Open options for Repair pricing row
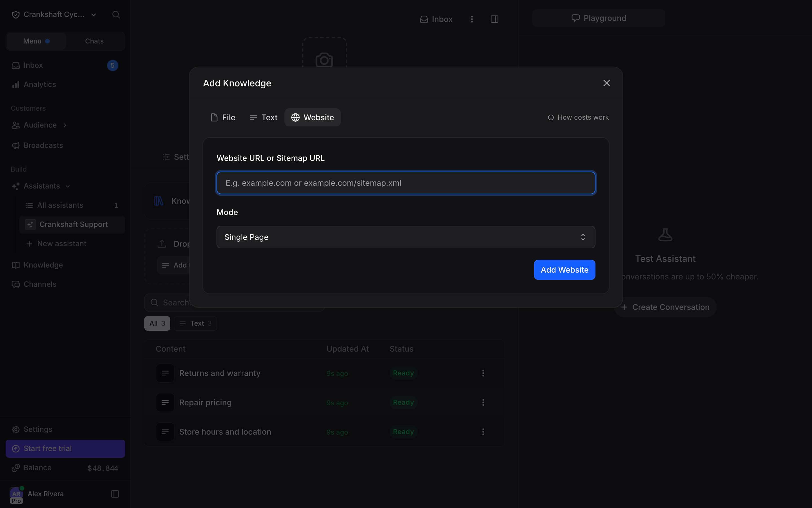 (483, 402)
